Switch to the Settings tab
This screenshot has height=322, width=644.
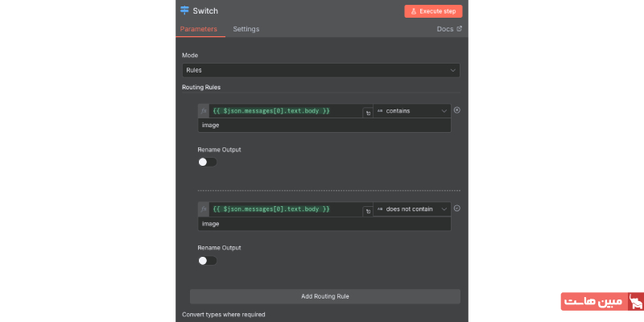(x=246, y=29)
